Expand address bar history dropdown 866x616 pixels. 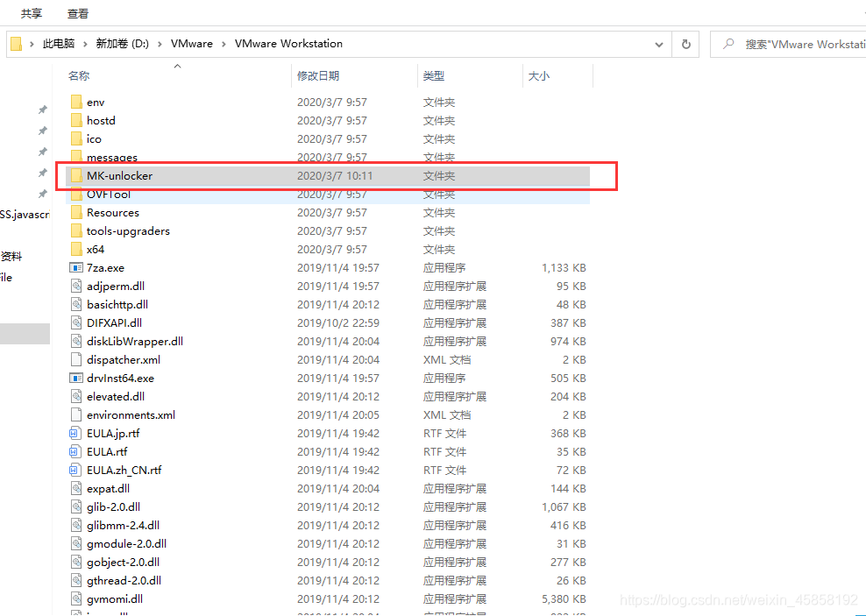(659, 44)
